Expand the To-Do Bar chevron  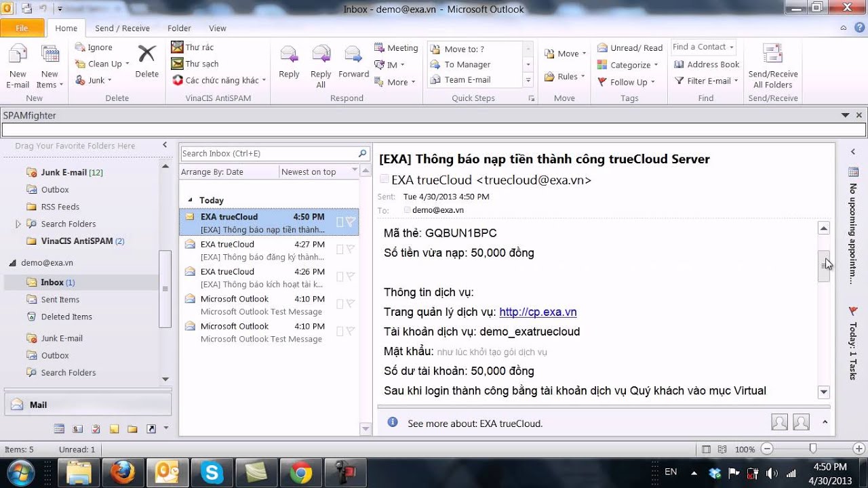[853, 152]
